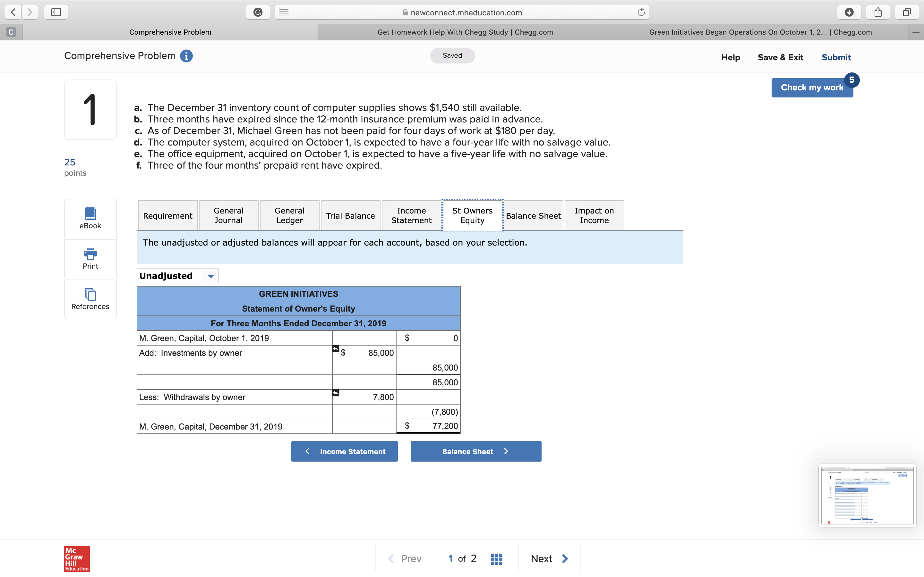924x577 pixels.
Task: Select the Balance Sheet tab
Action: click(x=533, y=215)
